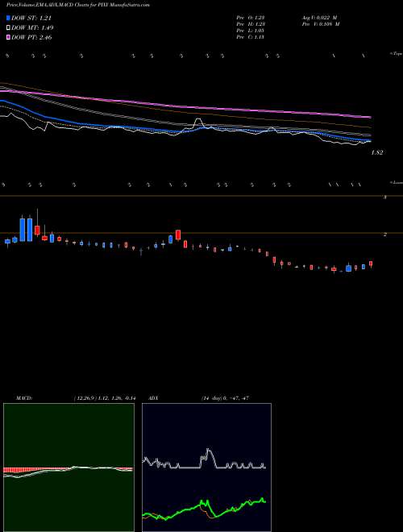Click the 'Lows' label at right edge
Image resolution: width=403 pixels, height=532 pixels.
[397, 182]
